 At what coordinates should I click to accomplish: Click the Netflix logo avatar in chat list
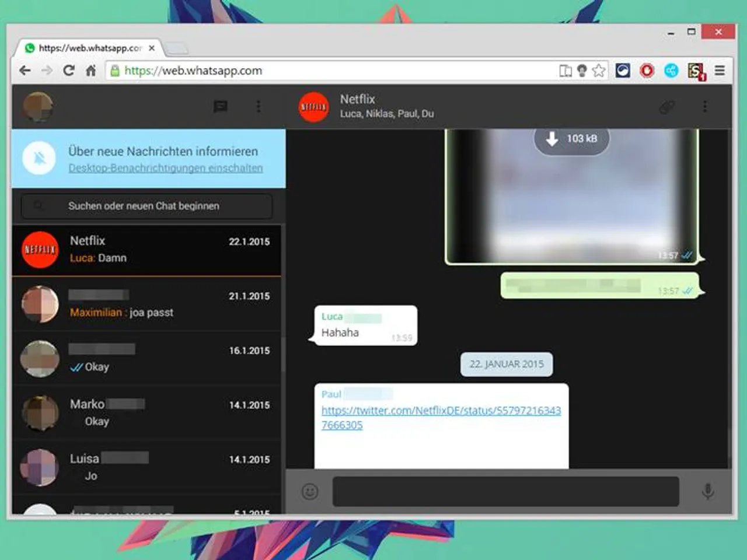click(x=40, y=250)
